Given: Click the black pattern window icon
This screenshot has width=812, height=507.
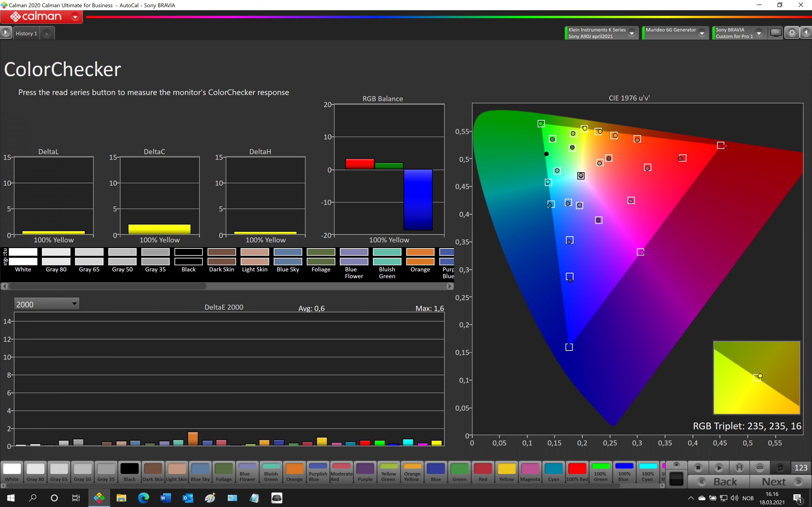Looking at the screenshot, I should tap(676, 478).
